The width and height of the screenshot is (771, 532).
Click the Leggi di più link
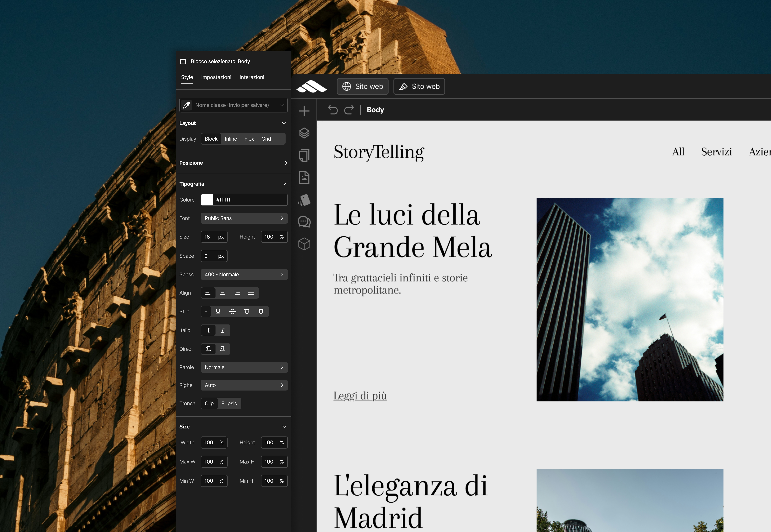click(x=360, y=396)
